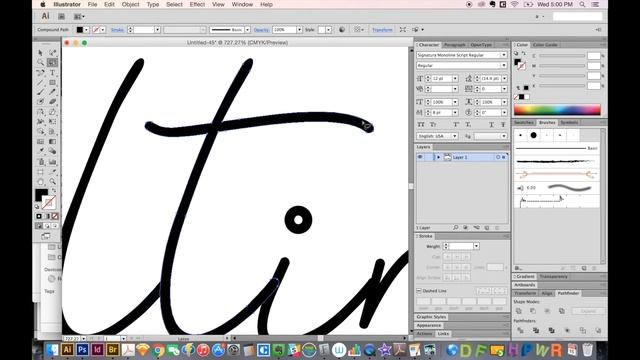
Task: Select the Artboard tool
Action: 40,172
